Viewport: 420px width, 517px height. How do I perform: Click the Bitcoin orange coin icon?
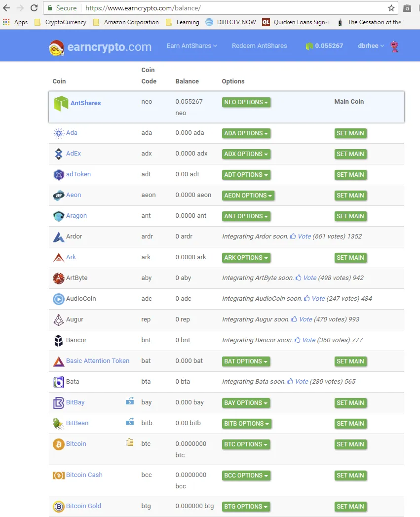(59, 444)
